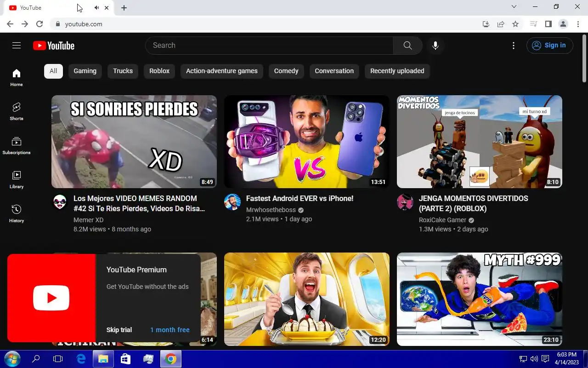Select the All filter chip

pos(53,71)
